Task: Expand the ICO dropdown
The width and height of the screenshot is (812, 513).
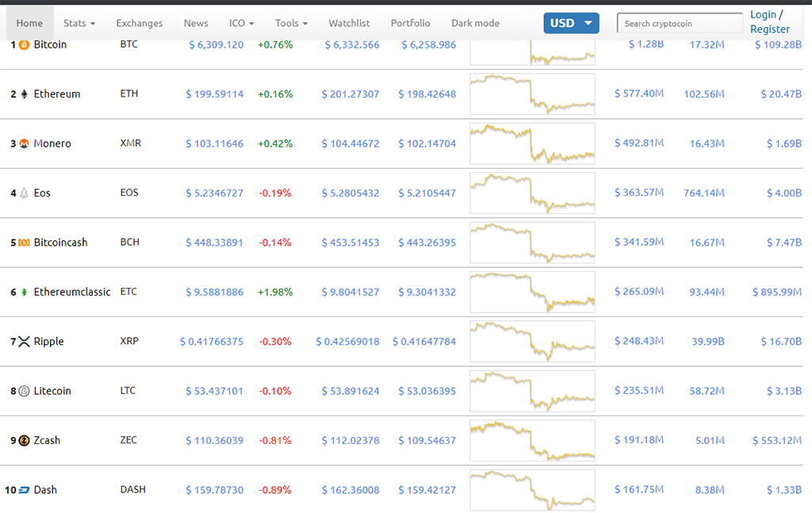Action: tap(241, 23)
